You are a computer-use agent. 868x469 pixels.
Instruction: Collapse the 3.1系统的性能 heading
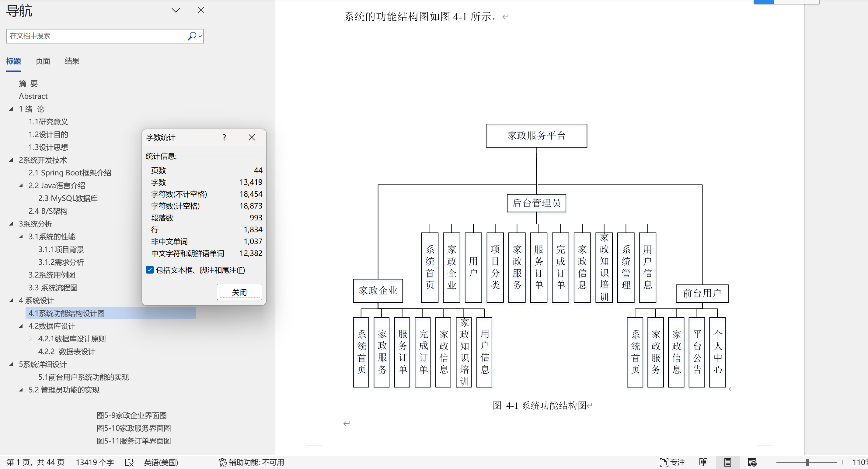pos(21,237)
